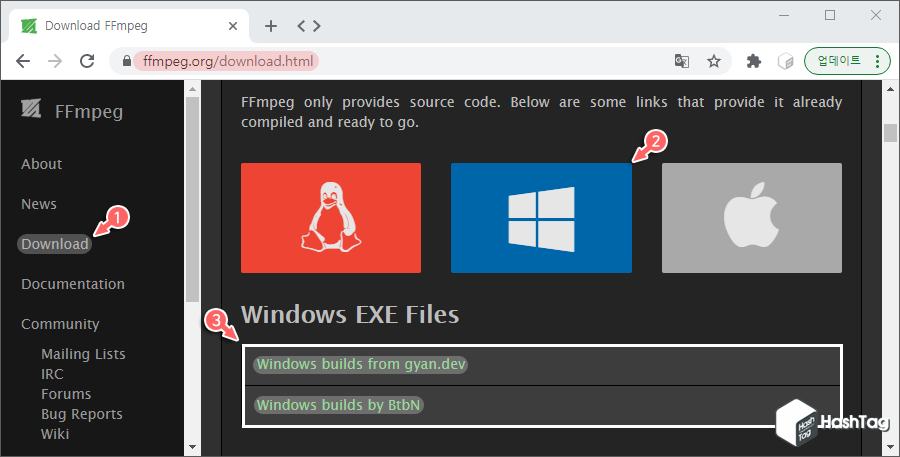Maximize the Chrome window

click(x=830, y=16)
